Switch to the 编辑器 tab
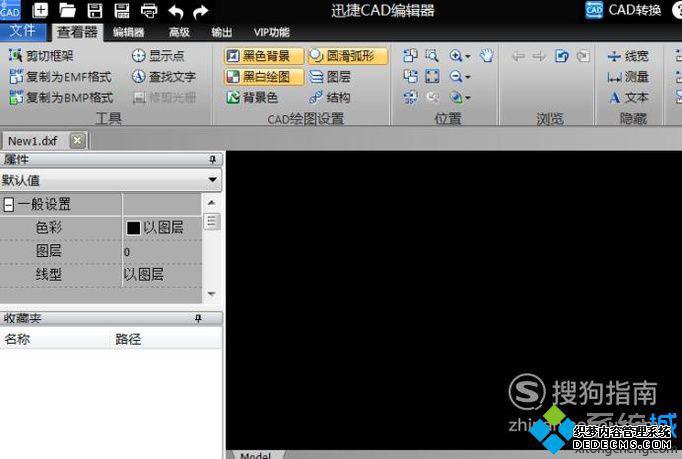 click(x=128, y=32)
